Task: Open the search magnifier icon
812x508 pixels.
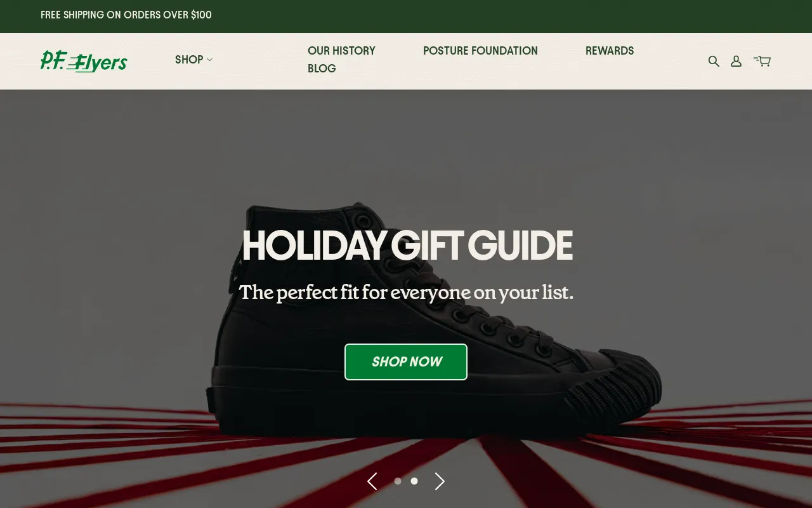Action: (x=714, y=61)
